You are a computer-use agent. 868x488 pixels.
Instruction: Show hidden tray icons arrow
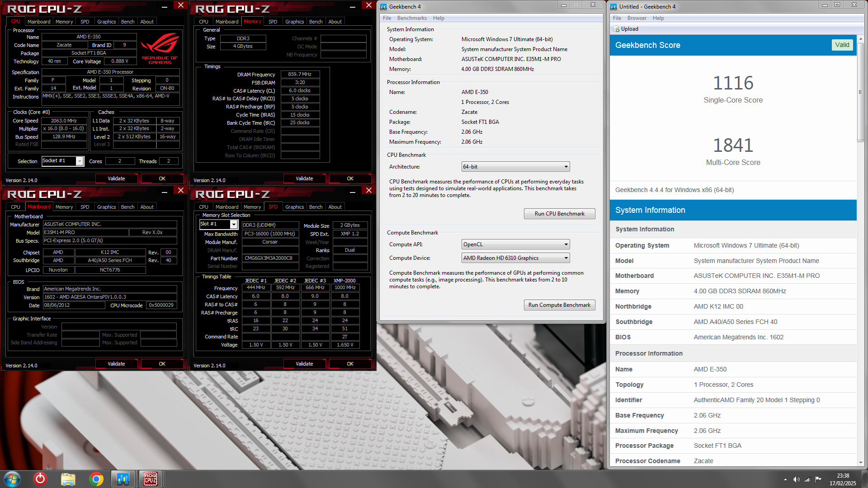(x=785, y=479)
